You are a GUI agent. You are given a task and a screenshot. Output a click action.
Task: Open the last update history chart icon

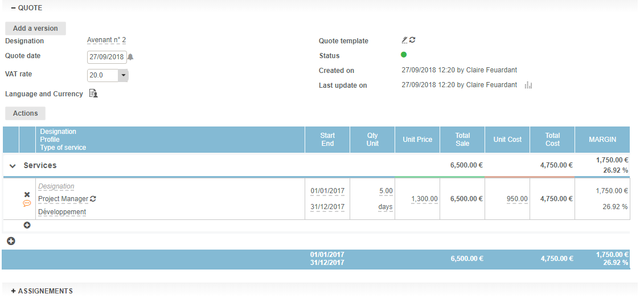[x=528, y=85]
